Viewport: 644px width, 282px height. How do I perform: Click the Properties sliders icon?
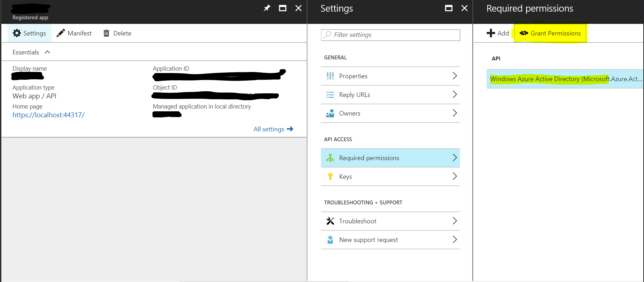330,76
